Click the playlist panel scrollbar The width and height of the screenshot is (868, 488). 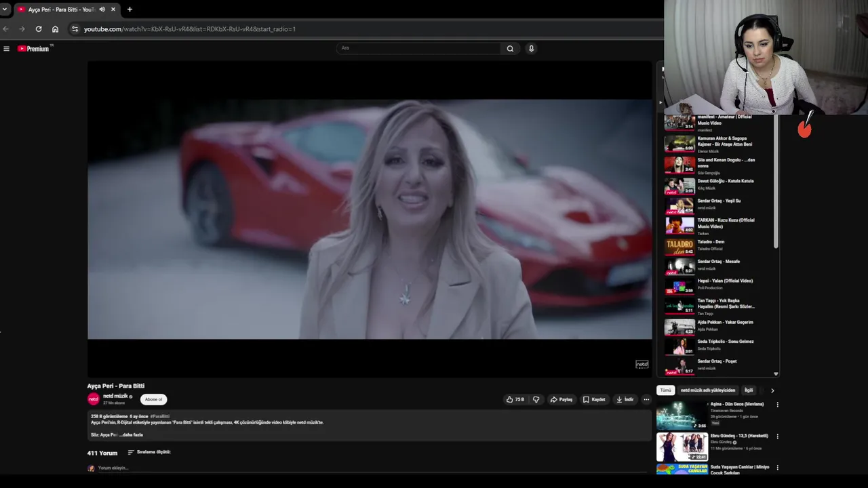pos(776,182)
